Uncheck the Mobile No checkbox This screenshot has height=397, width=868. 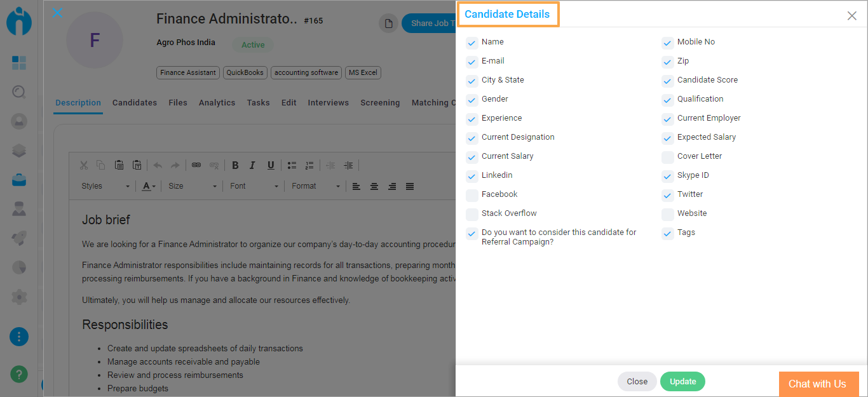tap(668, 43)
